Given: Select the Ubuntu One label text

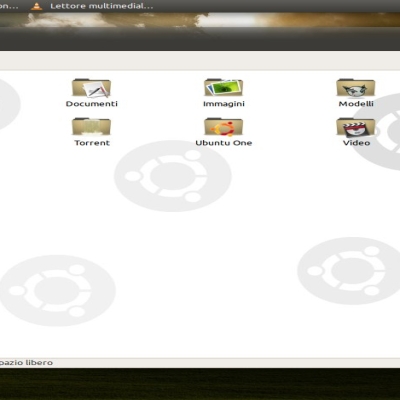Looking at the screenshot, I should (224, 143).
